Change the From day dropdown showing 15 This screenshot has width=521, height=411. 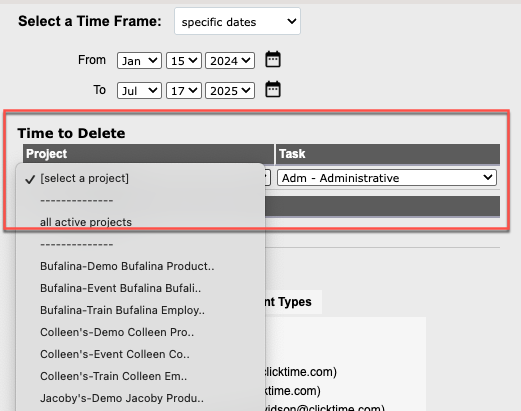point(184,61)
